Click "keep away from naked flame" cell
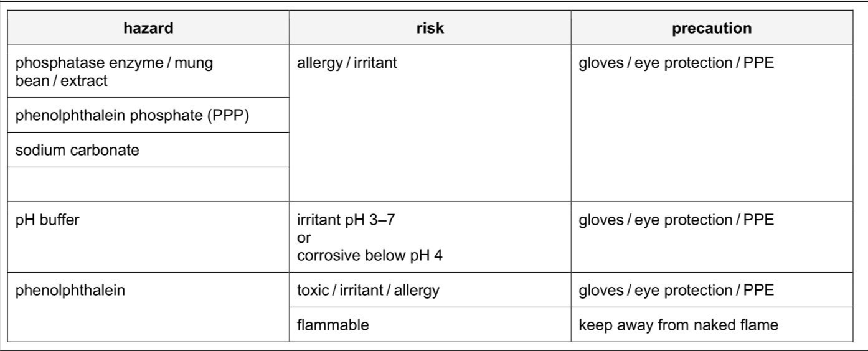The image size is (868, 351). point(678,325)
